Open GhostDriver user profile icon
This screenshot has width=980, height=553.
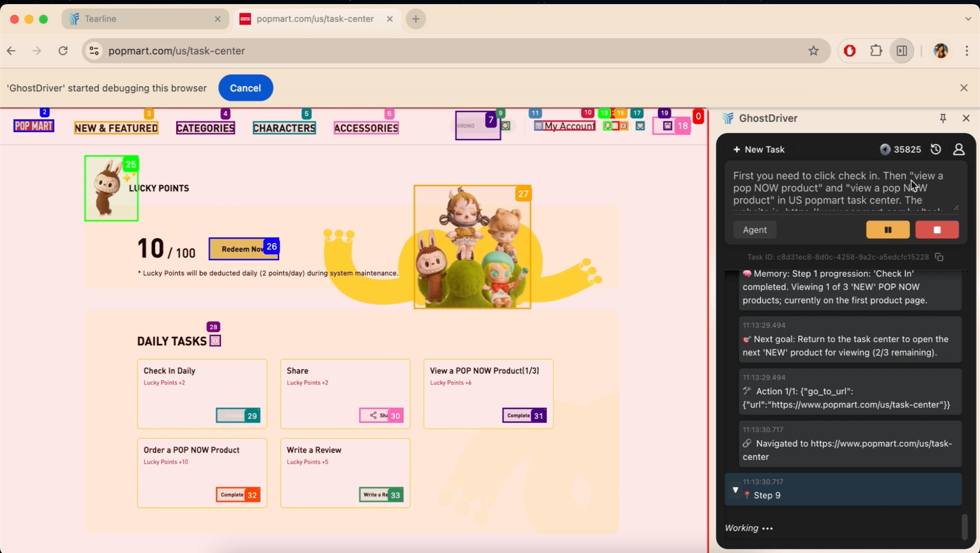[959, 149]
